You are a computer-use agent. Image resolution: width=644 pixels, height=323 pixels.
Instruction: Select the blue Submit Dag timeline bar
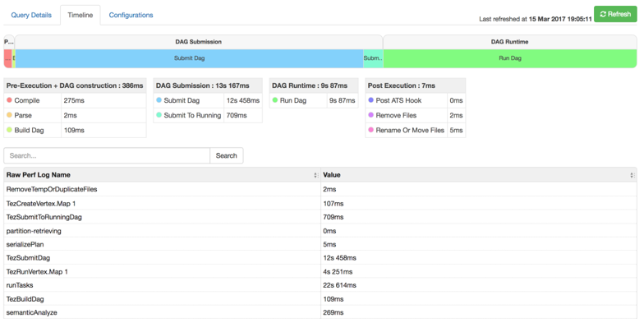tap(189, 58)
